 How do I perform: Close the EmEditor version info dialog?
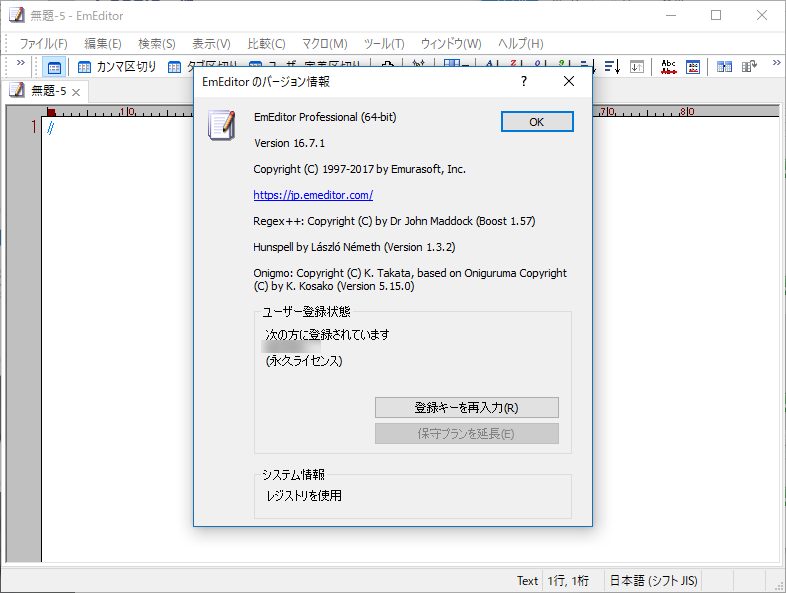pyautogui.click(x=568, y=81)
